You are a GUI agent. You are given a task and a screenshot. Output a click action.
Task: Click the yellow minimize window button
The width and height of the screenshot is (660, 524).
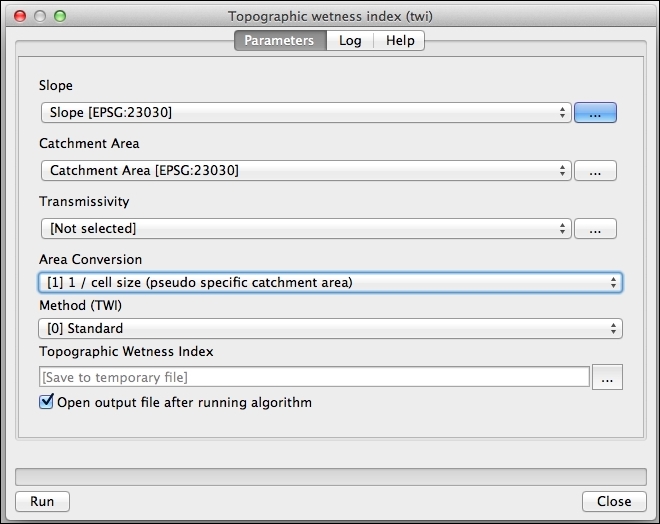(40, 17)
